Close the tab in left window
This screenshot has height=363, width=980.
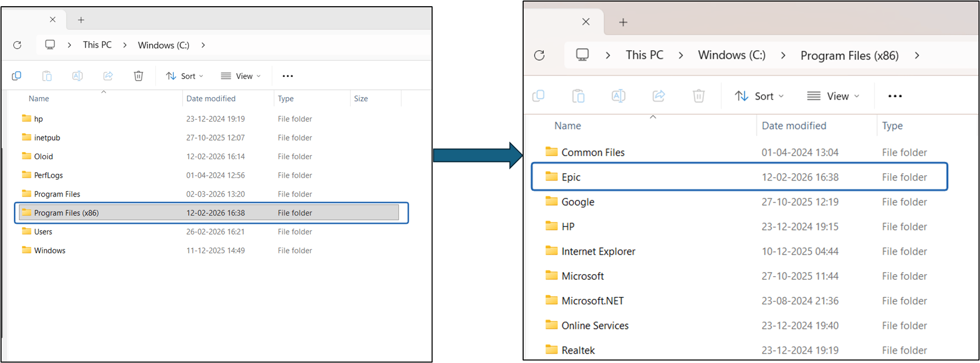[x=52, y=19]
